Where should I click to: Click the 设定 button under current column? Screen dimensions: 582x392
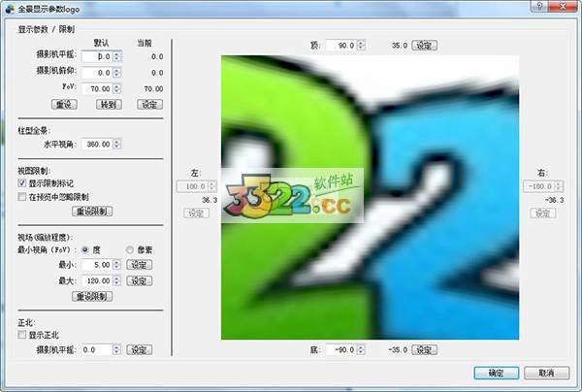pos(150,105)
